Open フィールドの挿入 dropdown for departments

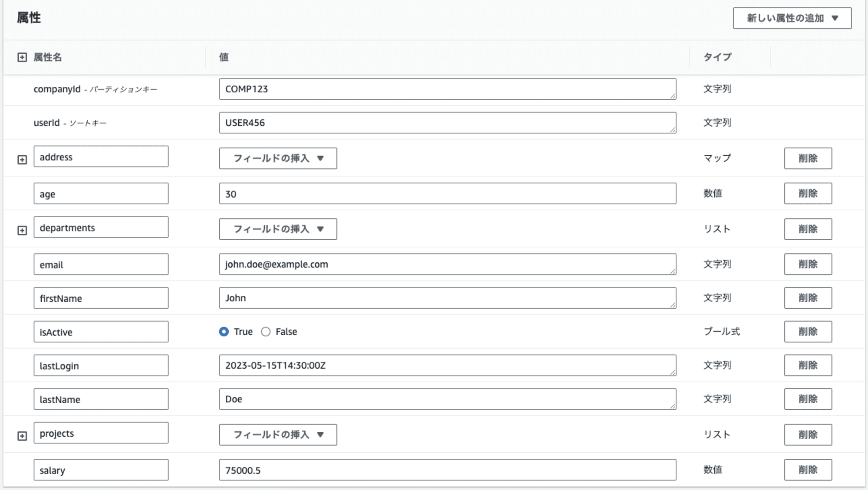click(x=278, y=229)
